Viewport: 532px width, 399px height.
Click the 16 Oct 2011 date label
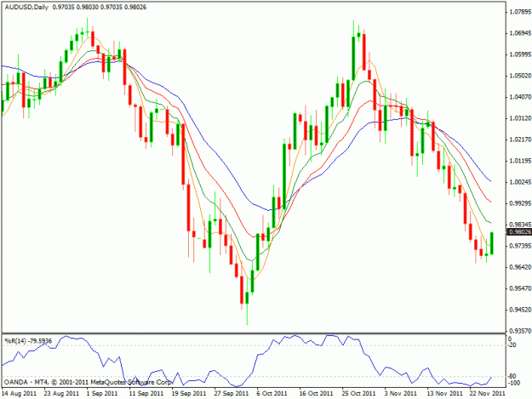pos(316,394)
